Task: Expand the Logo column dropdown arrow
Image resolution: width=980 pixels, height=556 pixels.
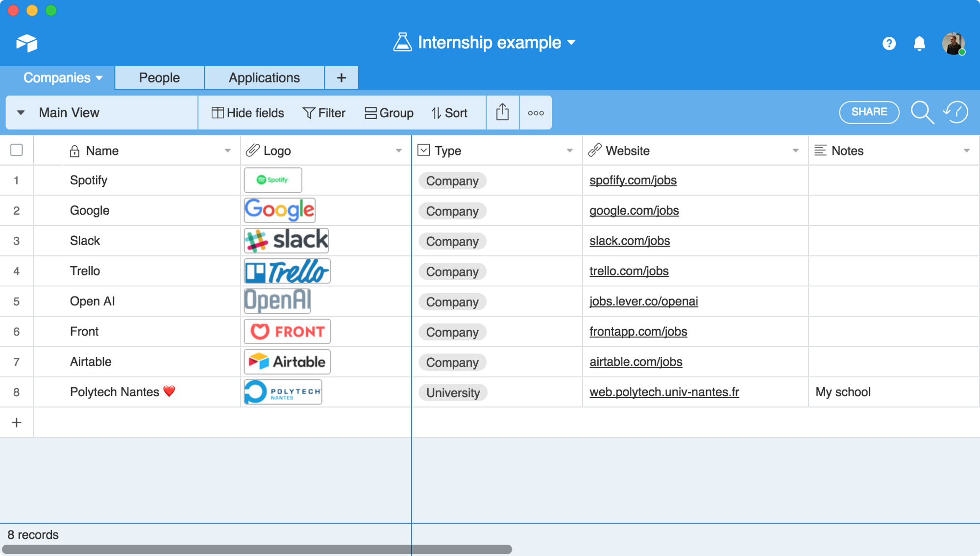Action: (398, 151)
